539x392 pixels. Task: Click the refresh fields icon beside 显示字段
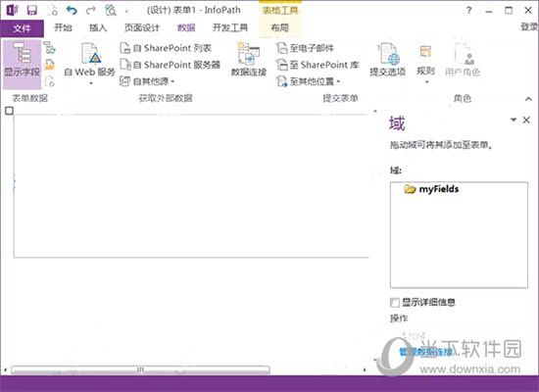[x=50, y=48]
